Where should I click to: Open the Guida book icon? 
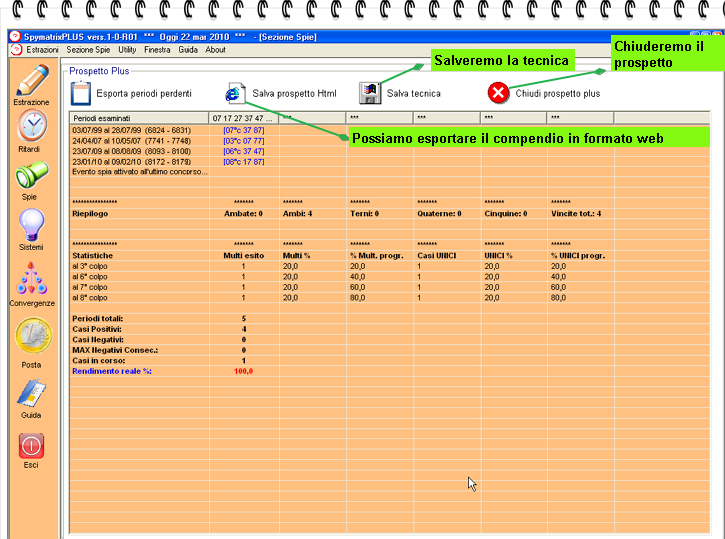[x=31, y=393]
